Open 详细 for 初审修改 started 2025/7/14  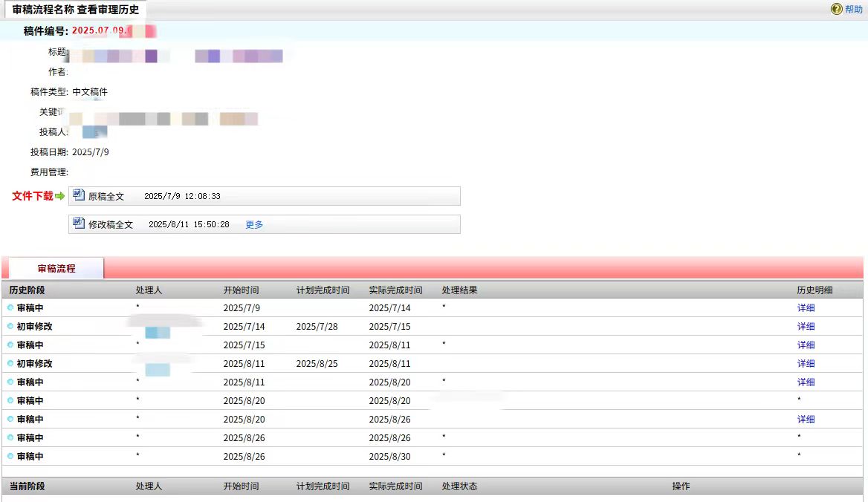coord(806,326)
